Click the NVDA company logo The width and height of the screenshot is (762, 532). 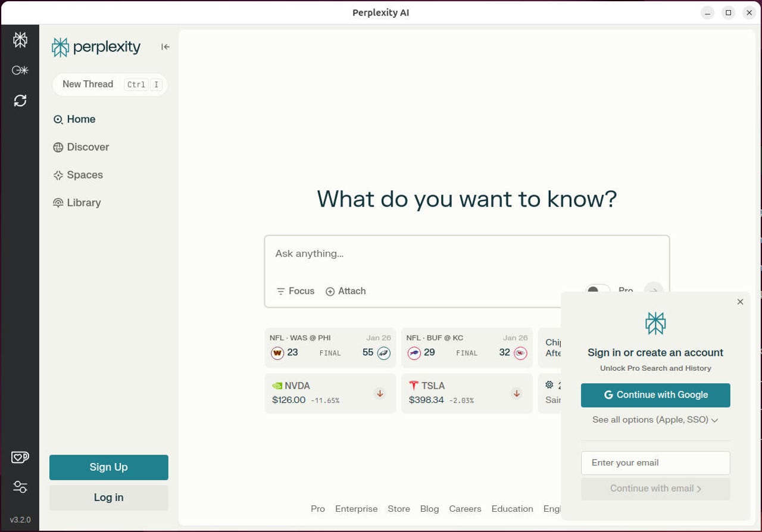point(277,386)
